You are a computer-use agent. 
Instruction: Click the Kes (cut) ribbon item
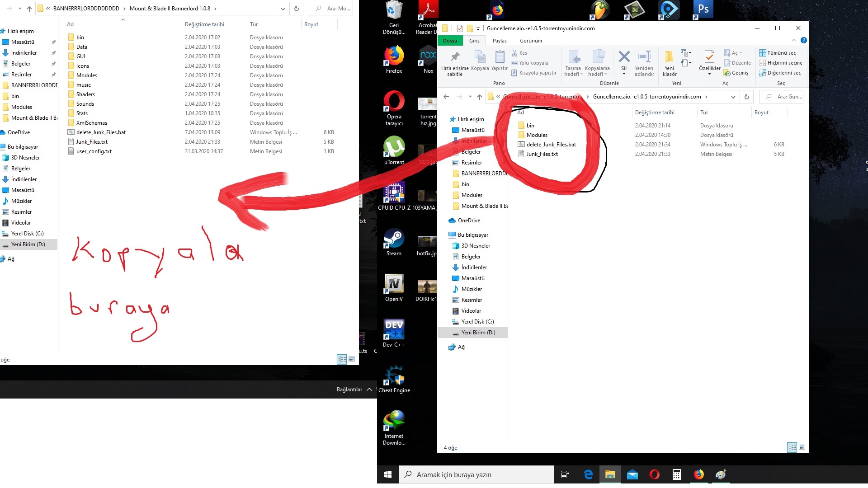click(519, 53)
